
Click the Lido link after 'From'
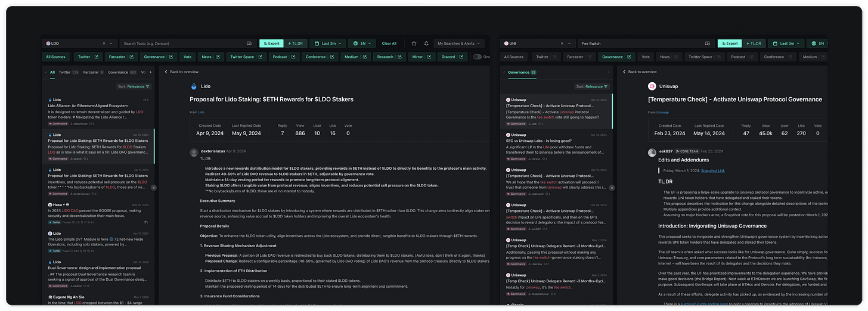click(x=201, y=112)
